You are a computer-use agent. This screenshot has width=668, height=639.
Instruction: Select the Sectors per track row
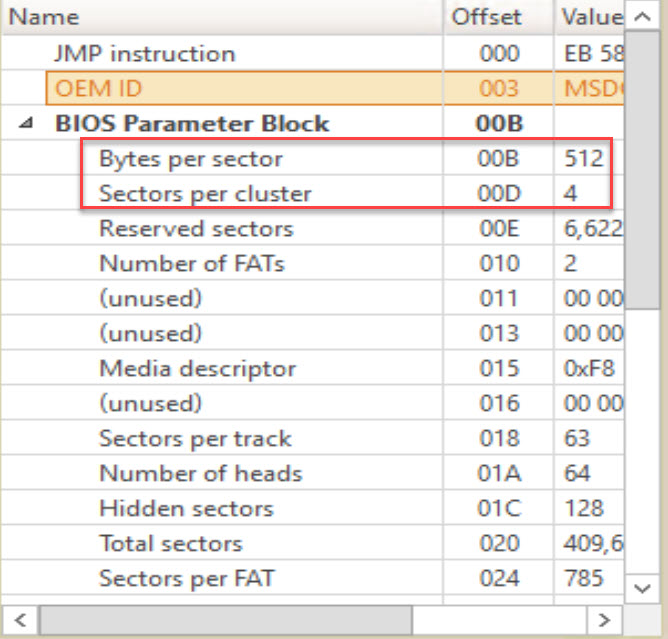tap(195, 439)
